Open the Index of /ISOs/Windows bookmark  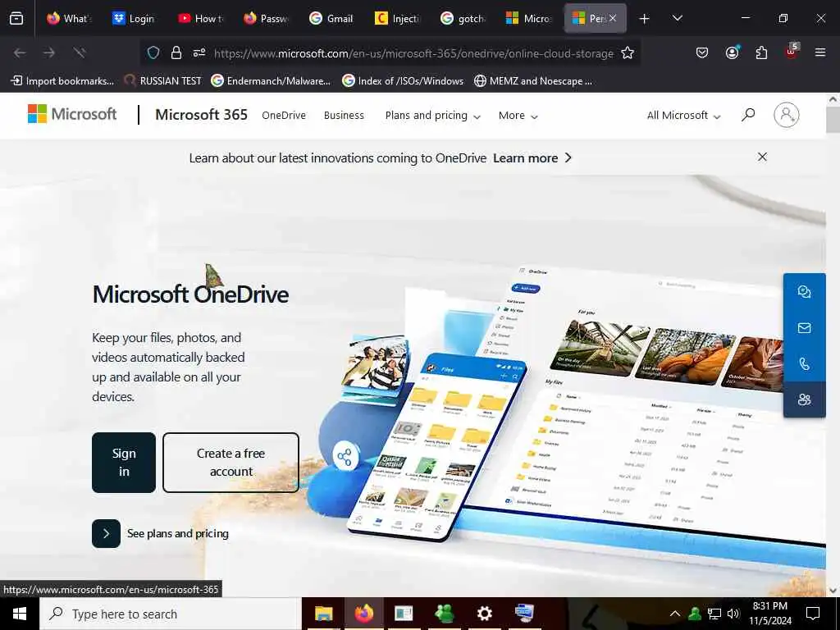403,81
